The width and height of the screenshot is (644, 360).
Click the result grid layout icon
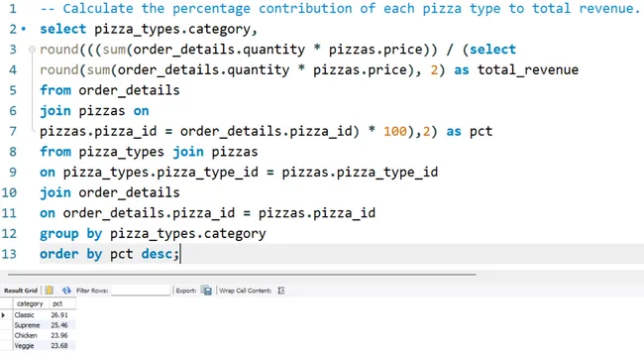click(x=49, y=291)
